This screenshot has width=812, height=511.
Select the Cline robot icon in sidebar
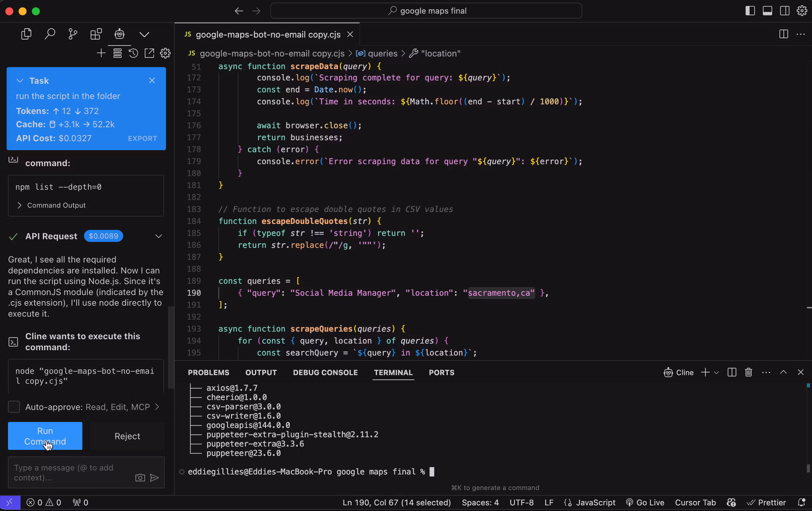pos(120,34)
